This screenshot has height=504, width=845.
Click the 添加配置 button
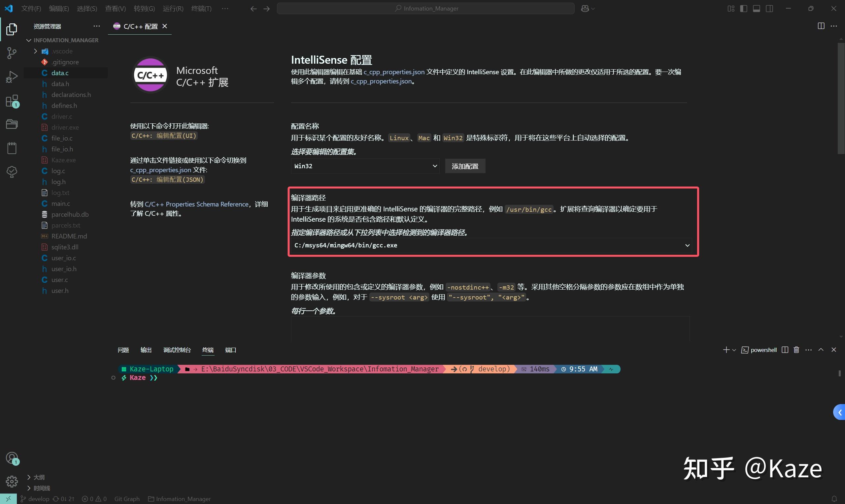465,166
